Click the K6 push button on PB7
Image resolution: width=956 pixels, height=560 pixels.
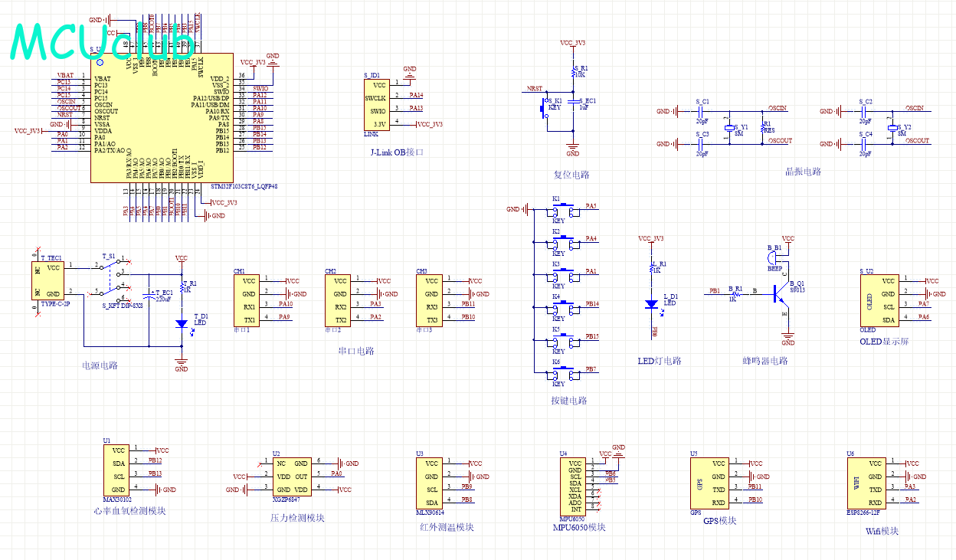click(x=564, y=372)
